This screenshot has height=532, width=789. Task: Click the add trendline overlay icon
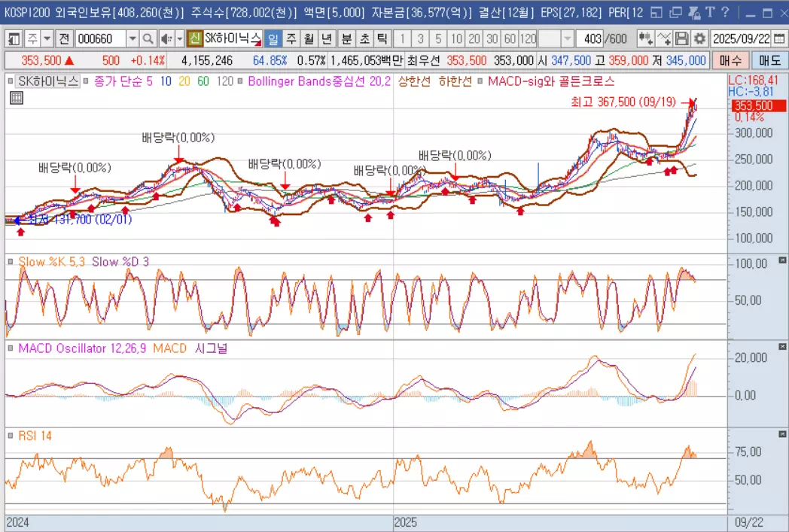pyautogui.click(x=664, y=38)
